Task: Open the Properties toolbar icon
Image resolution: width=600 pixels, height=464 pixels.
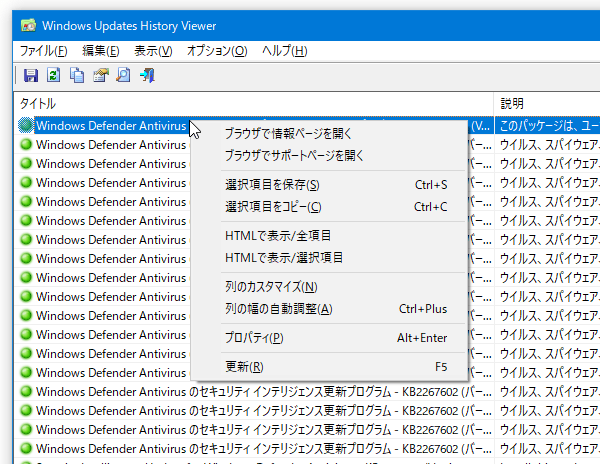Action: pyautogui.click(x=101, y=75)
